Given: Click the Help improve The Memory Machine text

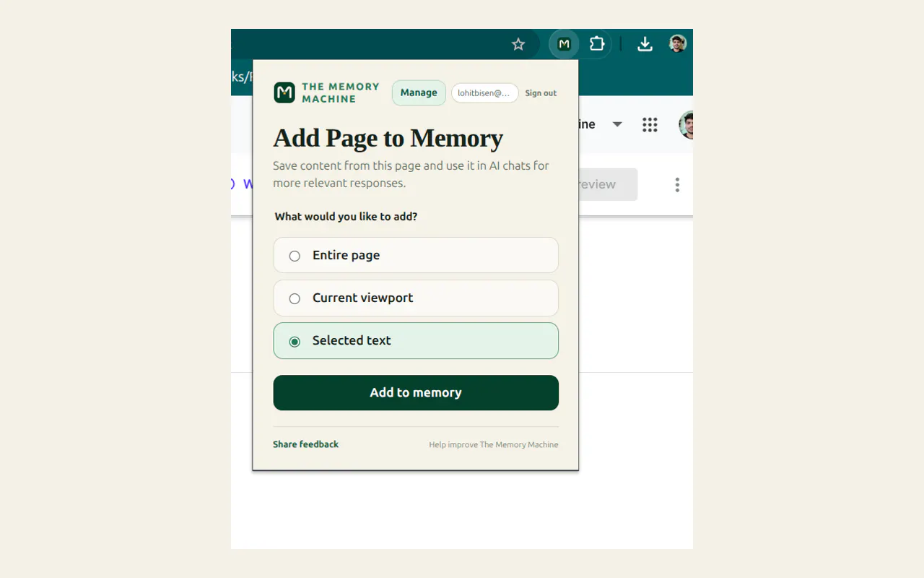Looking at the screenshot, I should (x=494, y=444).
